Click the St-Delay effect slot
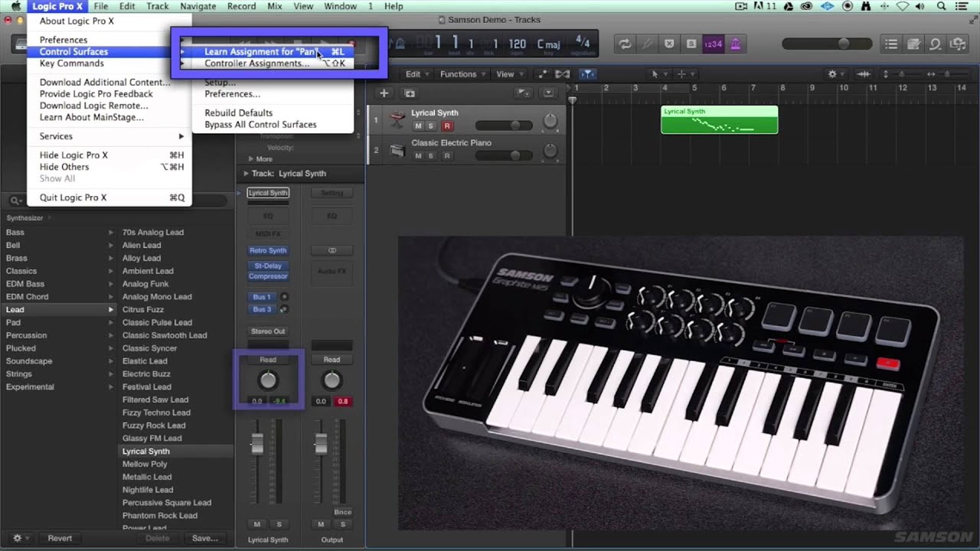This screenshot has width=980, height=551. click(x=268, y=266)
